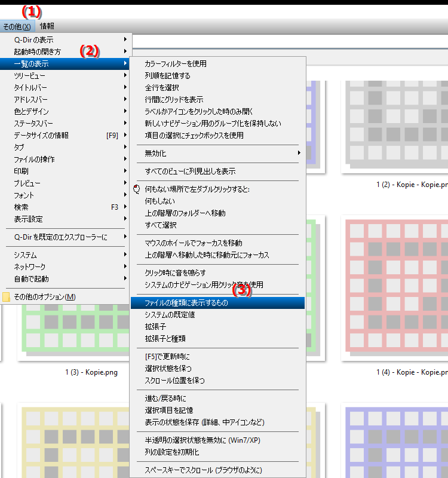448x478 pixels.
Task: Toggle マウスのホイールでフォーカスを移動
Action: pyautogui.click(x=217, y=243)
